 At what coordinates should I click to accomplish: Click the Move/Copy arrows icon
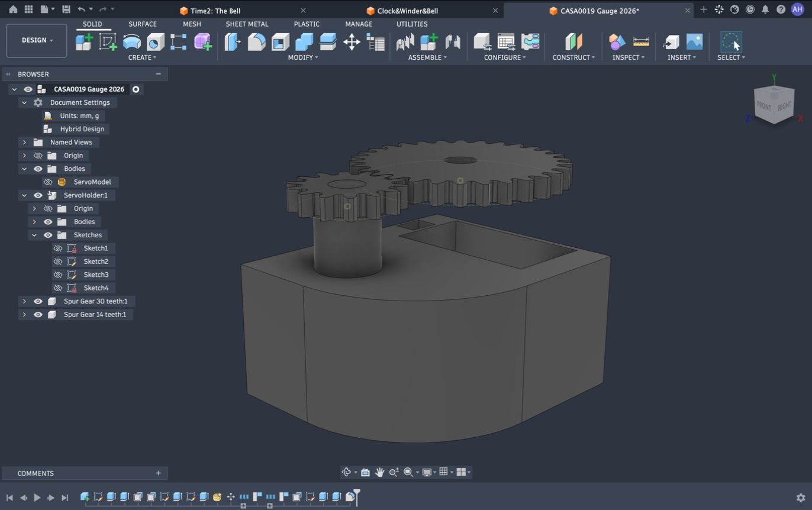[x=352, y=41]
